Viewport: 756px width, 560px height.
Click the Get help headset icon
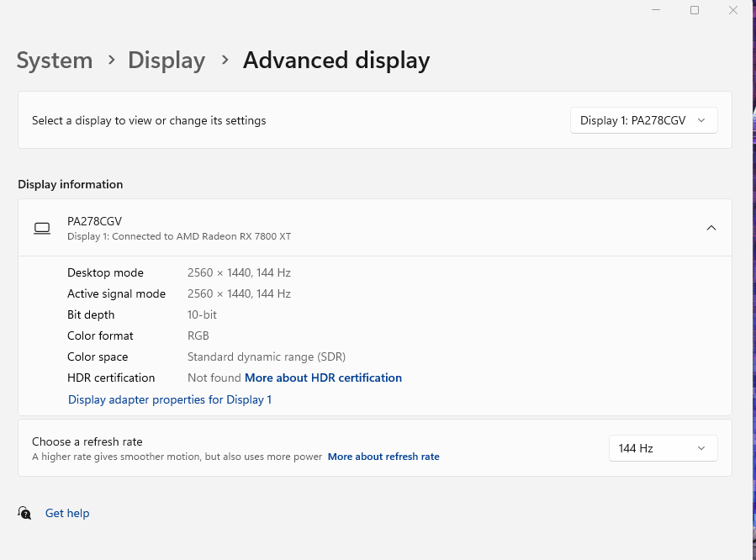(x=25, y=513)
